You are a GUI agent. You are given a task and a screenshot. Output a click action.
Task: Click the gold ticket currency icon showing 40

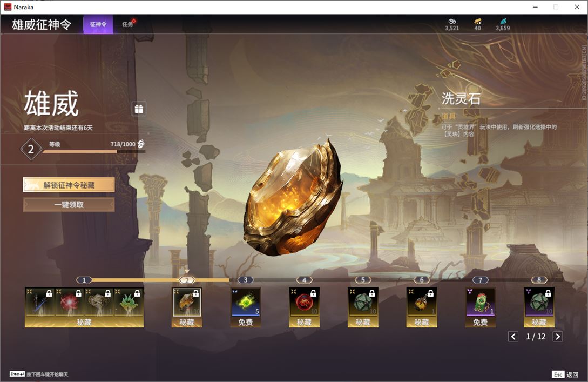point(477,22)
